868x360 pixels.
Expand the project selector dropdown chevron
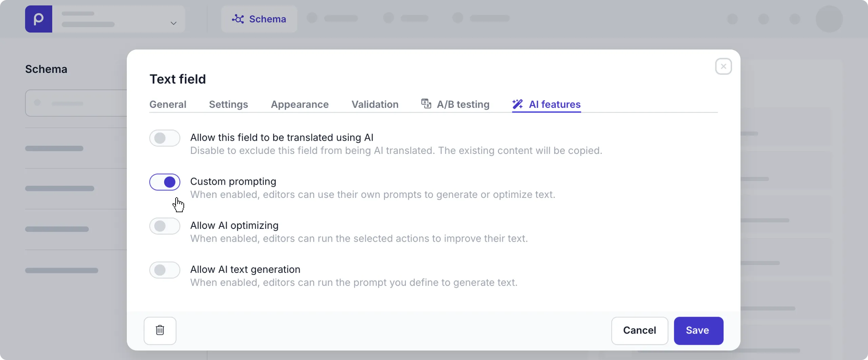(174, 23)
